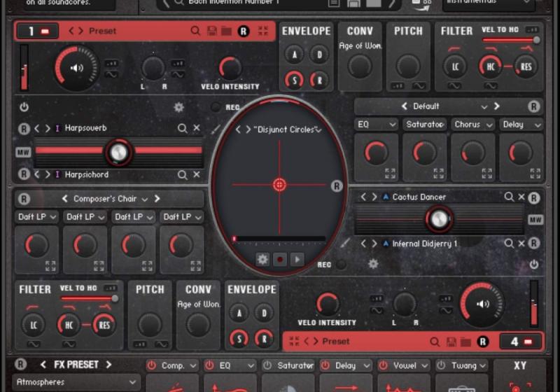Remove the Harpsichord sound with X icon
The width and height of the screenshot is (560, 392).
click(x=197, y=175)
